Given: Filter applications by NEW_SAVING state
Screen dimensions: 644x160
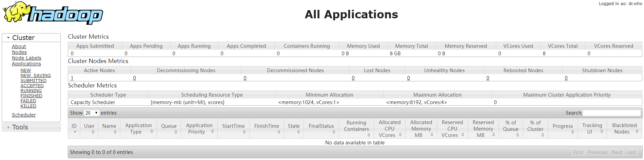Looking at the screenshot, I should coord(36,76).
